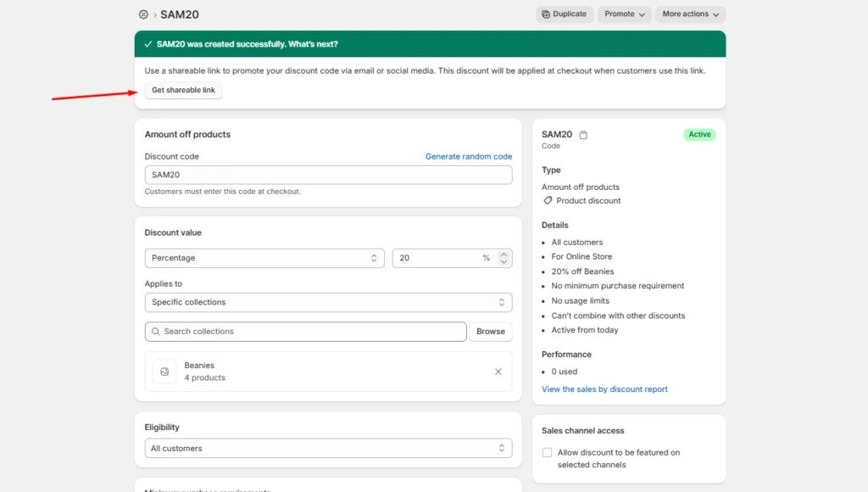
Task: Click 'Amount off products' under Type
Action: (x=580, y=187)
